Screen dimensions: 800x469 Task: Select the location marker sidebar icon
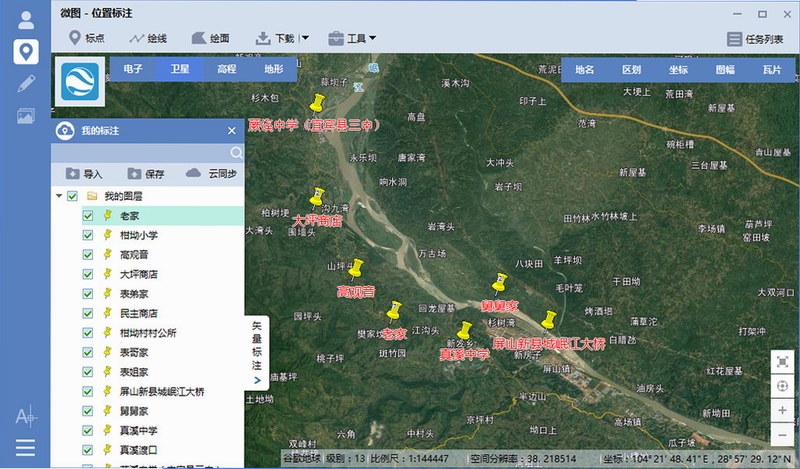[x=26, y=52]
